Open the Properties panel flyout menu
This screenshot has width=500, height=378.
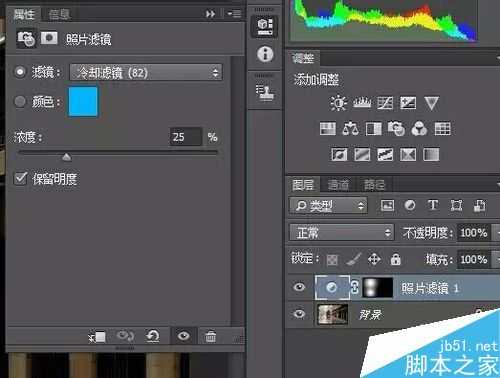[235, 14]
